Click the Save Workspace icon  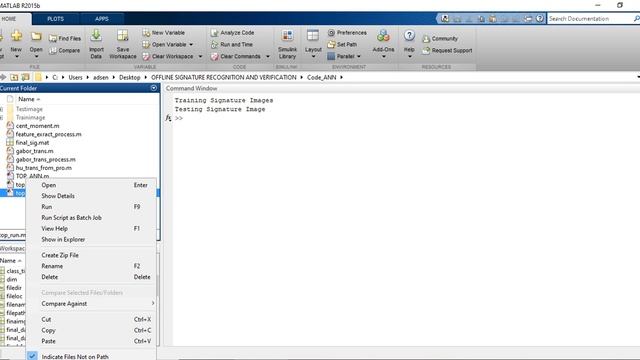pyautogui.click(x=122, y=36)
